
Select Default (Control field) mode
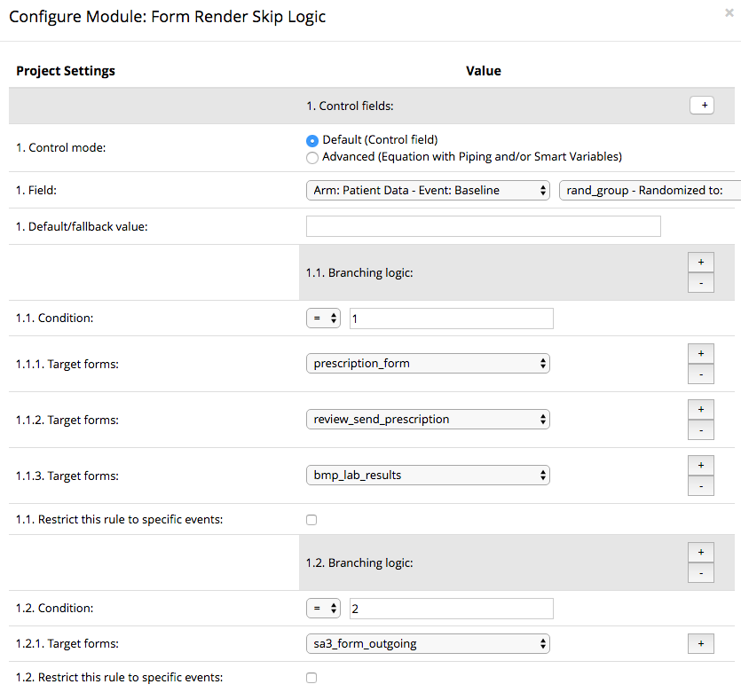pyautogui.click(x=311, y=141)
